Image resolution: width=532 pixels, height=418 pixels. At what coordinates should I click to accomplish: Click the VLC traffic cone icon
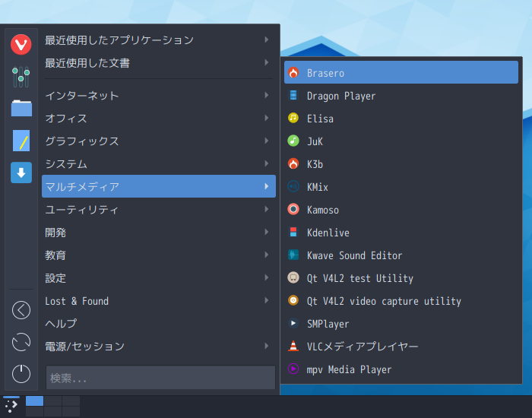tap(293, 346)
